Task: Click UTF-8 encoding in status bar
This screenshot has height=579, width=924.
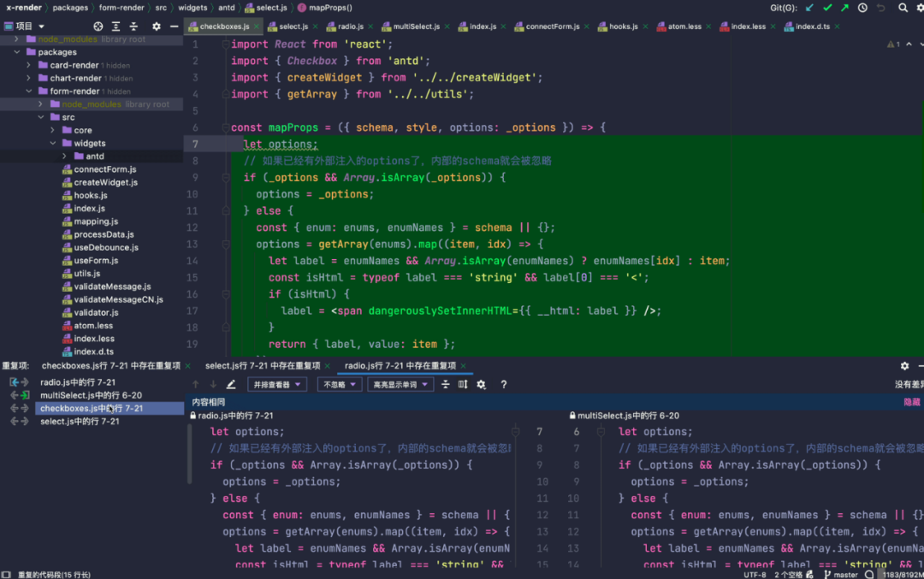Action: [755, 574]
